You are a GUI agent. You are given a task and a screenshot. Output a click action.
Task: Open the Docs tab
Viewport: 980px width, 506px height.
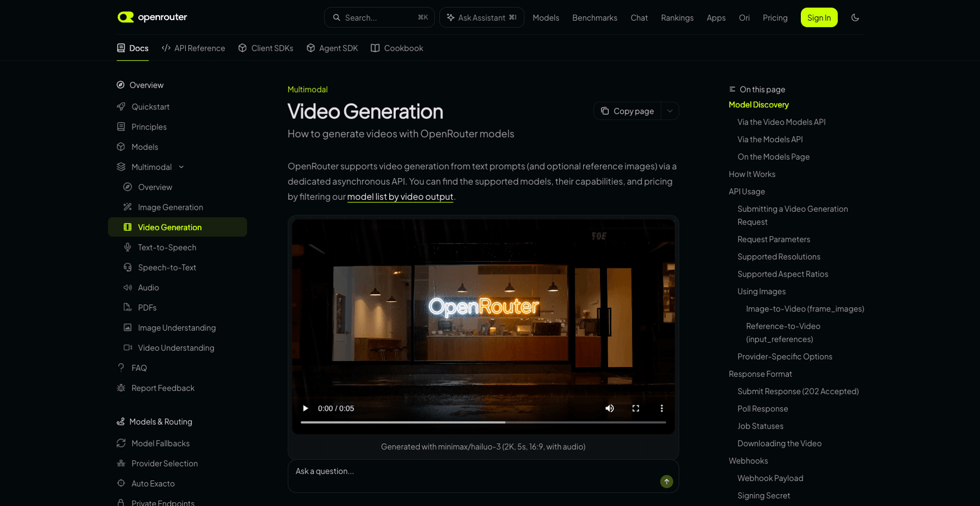(x=132, y=48)
